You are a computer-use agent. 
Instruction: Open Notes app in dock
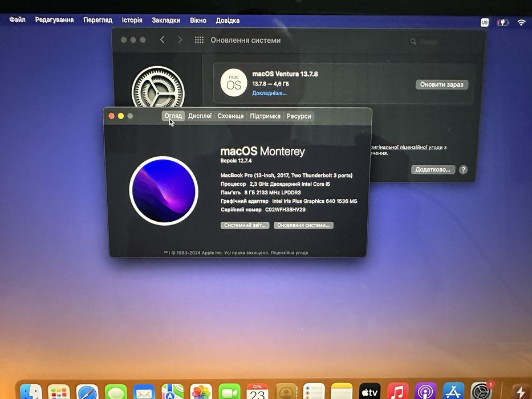pos(342,392)
